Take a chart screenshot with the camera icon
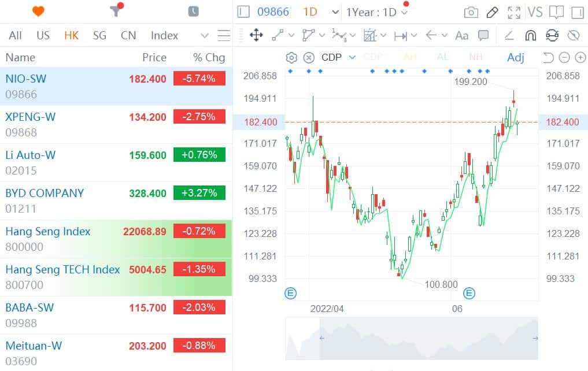This screenshot has height=371, width=588. (471, 12)
